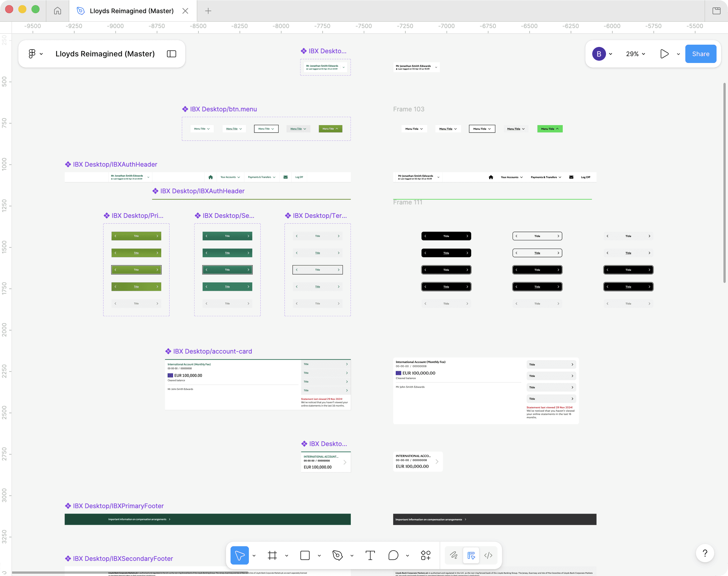The height and width of the screenshot is (576, 728).
Task: Switch to Dev Mode code toggle
Action: [x=488, y=555]
